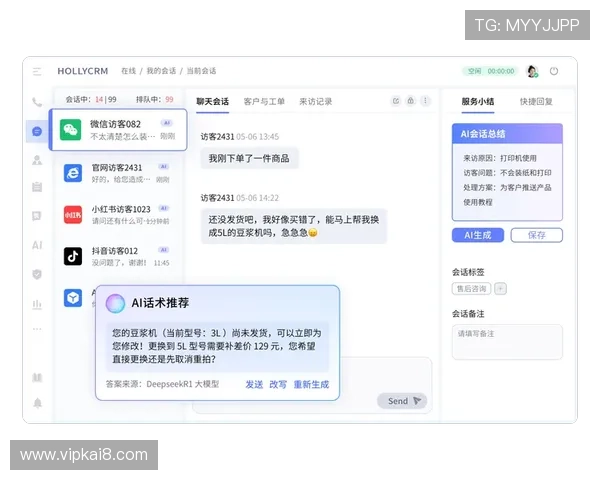
Task: Click the more dots sidebar icon
Action: coord(37,329)
